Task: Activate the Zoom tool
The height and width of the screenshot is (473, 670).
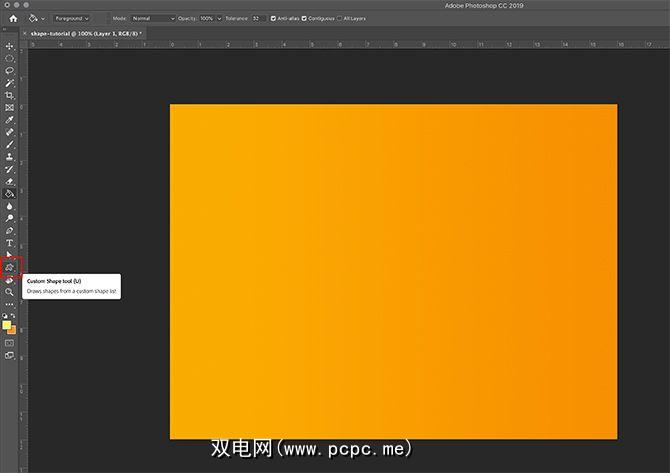Action: point(10,292)
